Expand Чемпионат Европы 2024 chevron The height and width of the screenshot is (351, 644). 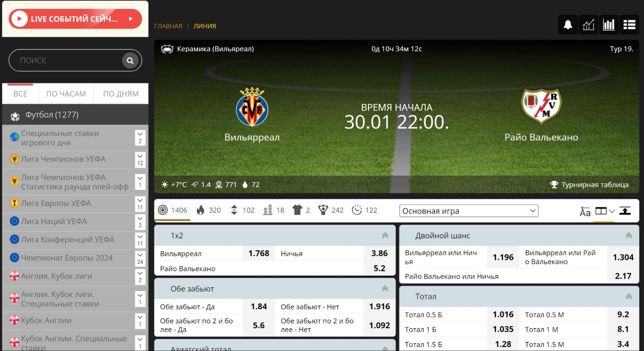click(x=140, y=258)
